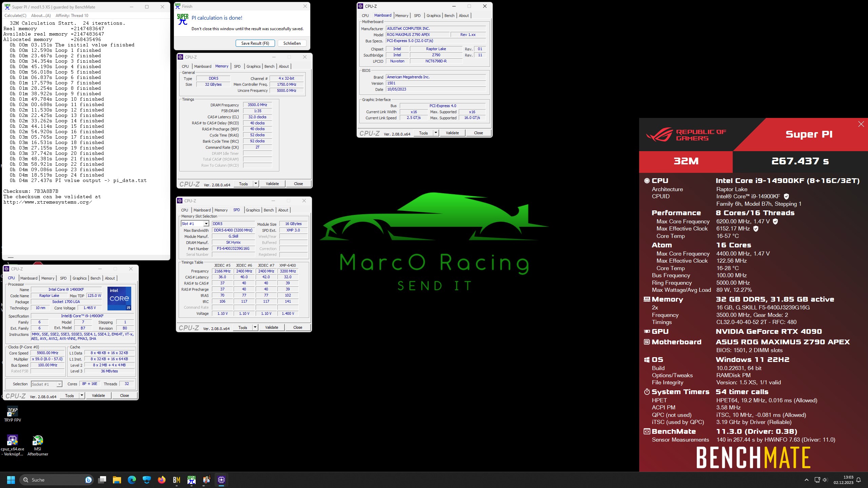Launch Microsoft Edge from the taskbar

[132, 480]
